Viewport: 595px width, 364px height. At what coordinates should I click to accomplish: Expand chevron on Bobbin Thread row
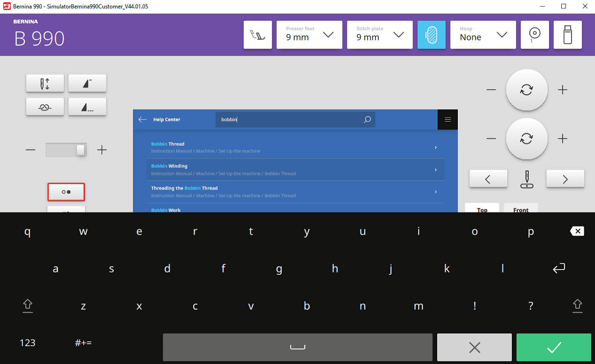[x=436, y=148]
